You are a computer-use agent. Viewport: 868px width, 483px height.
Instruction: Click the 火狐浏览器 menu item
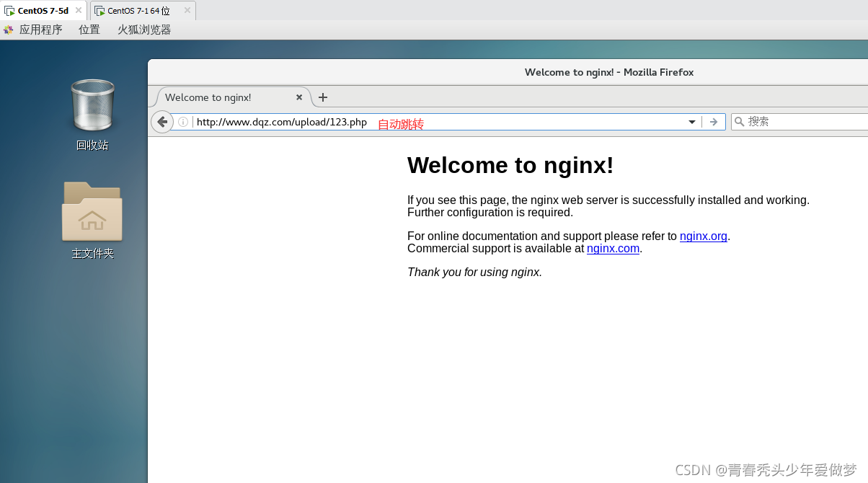[144, 30]
